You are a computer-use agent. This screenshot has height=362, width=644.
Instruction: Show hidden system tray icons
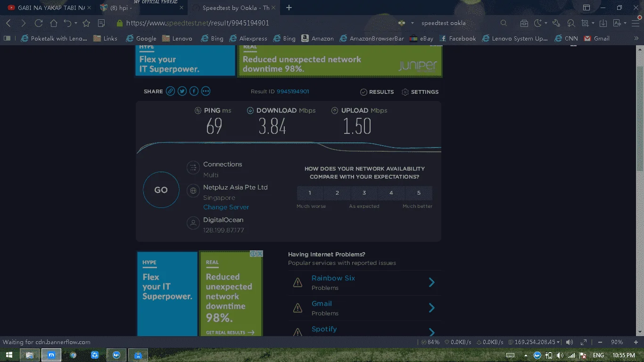coord(526,355)
